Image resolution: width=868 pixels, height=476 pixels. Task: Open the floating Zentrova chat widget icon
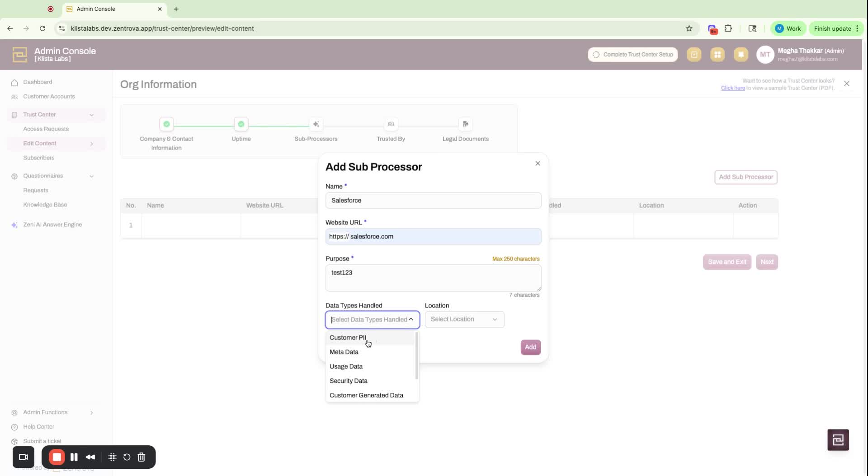click(x=838, y=440)
